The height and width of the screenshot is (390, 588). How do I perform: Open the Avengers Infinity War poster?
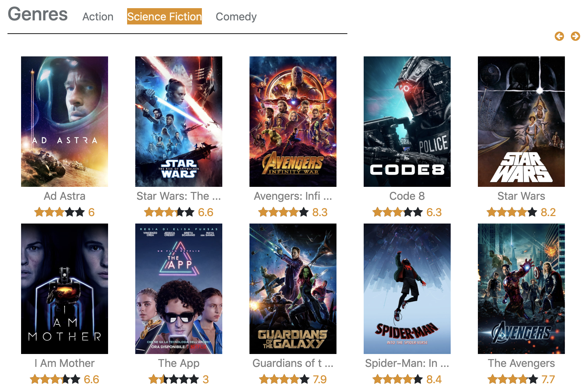tap(293, 122)
